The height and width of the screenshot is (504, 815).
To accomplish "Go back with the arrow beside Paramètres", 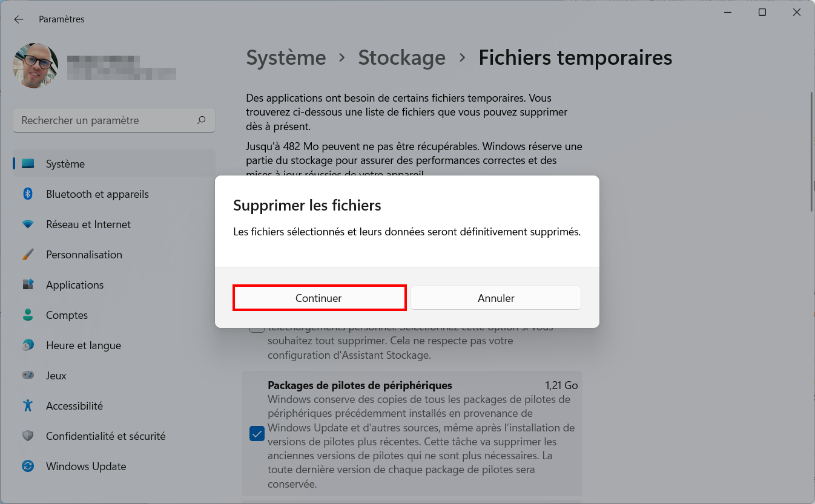I will (x=19, y=19).
